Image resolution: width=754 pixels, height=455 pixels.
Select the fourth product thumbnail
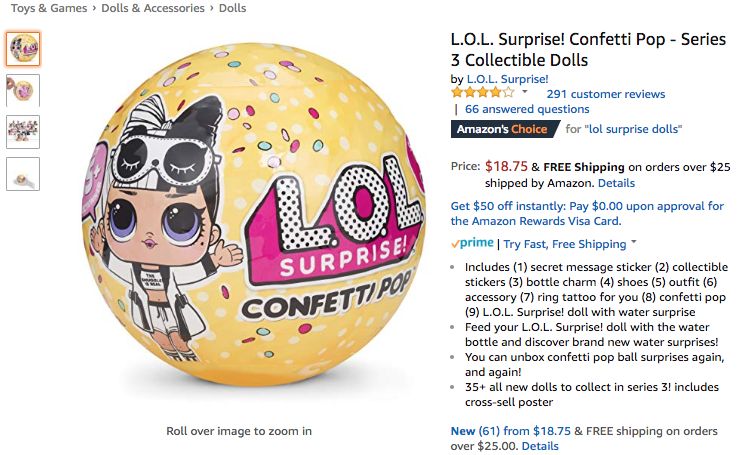(23, 173)
